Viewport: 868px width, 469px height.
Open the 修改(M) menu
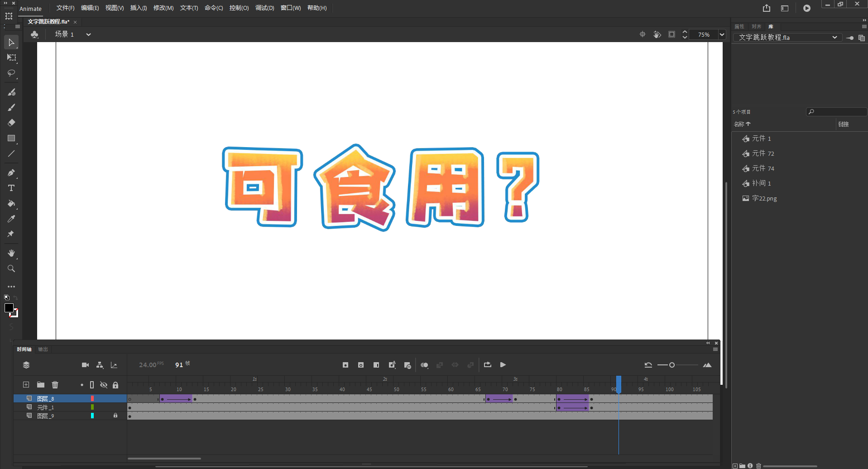pyautogui.click(x=163, y=8)
